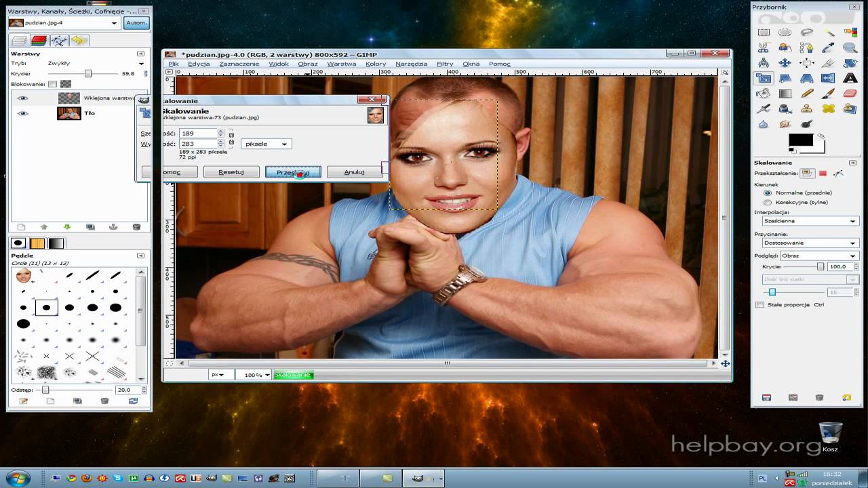Viewport: 868px width, 488px height.
Task: Click the black foreground color swatch
Action: tap(800, 140)
